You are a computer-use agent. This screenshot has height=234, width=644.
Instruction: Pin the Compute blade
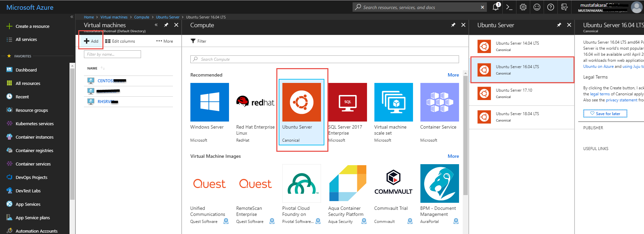tap(453, 25)
